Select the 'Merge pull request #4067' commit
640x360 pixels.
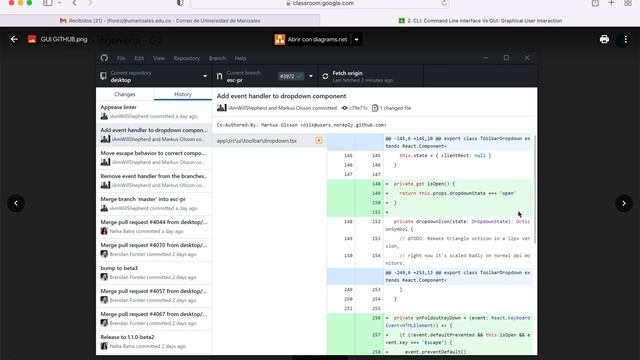pyautogui.click(x=154, y=318)
